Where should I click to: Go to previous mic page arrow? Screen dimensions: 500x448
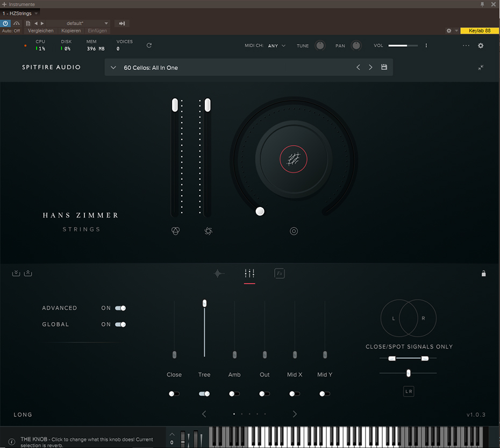point(204,414)
